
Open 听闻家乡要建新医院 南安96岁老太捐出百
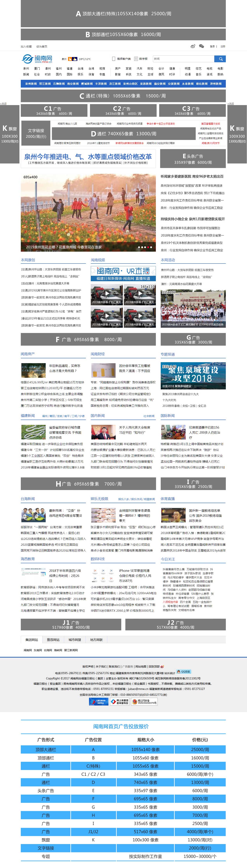click(192, 176)
